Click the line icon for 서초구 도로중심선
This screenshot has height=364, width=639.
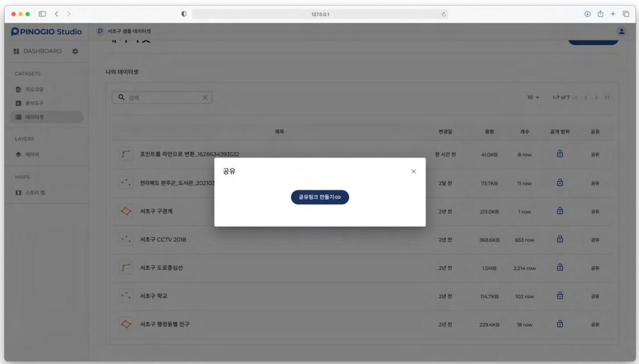(x=126, y=268)
